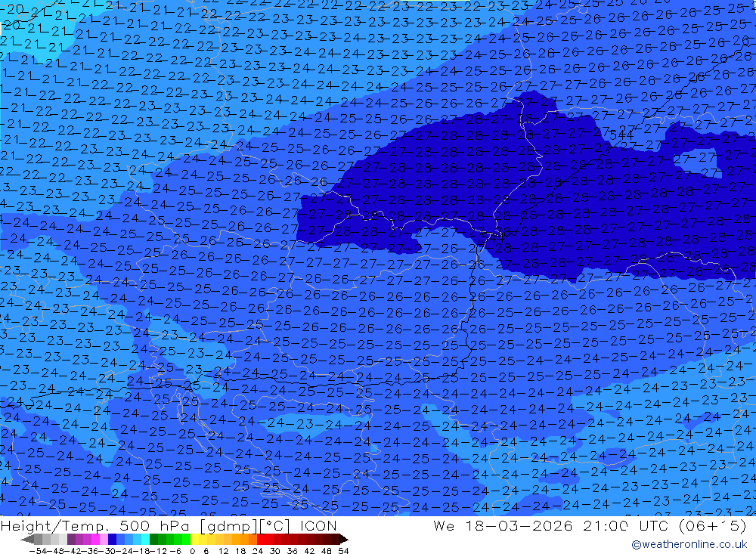Click the bright yellow 0 legend swatch
This screenshot has height=554, width=756.
pos(194,539)
